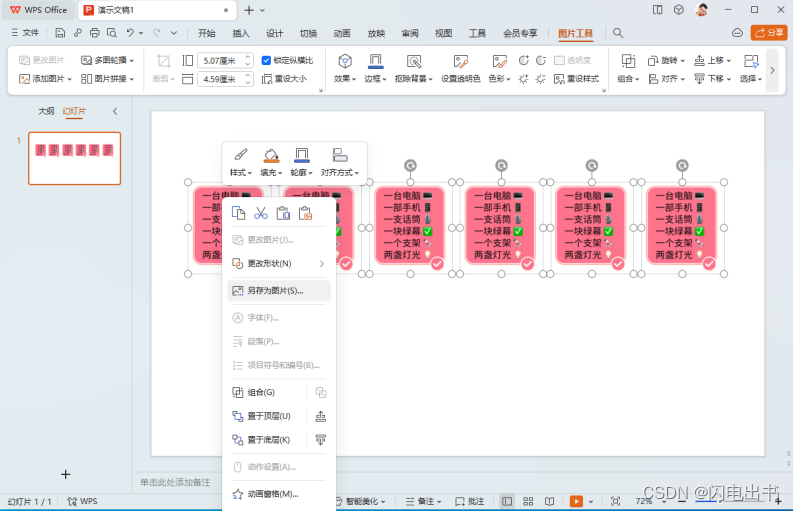794x511 pixels.
Task: Click the orange slideshow play button
Action: click(x=576, y=501)
